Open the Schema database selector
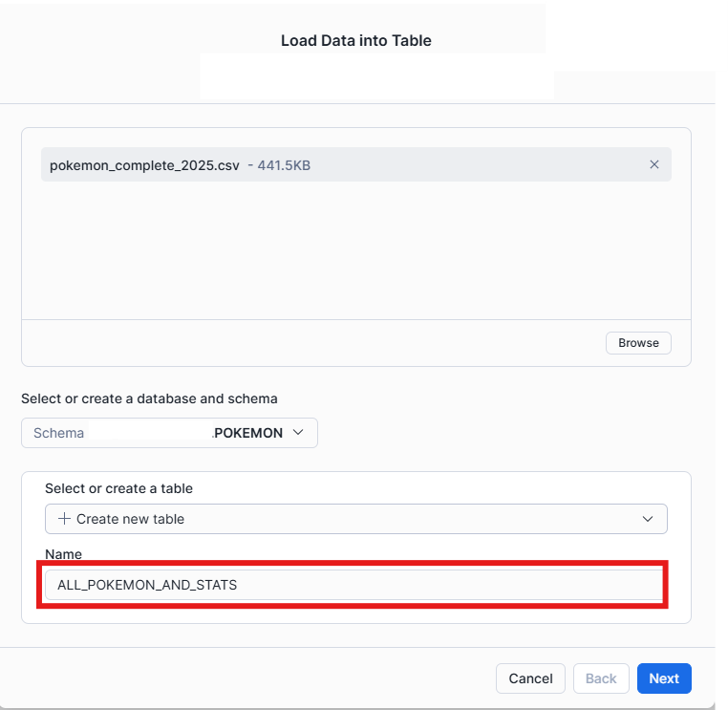 pyautogui.click(x=169, y=433)
